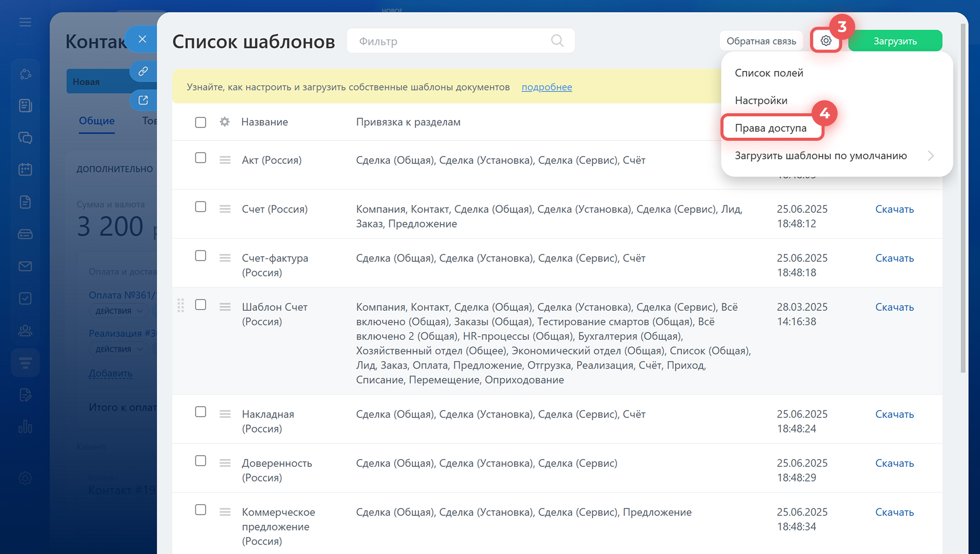This screenshot has width=980, height=554.
Task: Open the mail envelope icon in the sidebar
Action: 25,266
